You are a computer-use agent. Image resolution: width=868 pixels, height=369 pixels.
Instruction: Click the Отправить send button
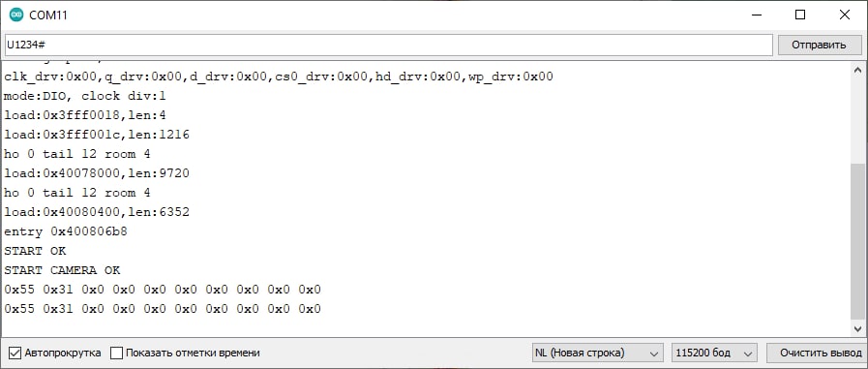pyautogui.click(x=819, y=45)
